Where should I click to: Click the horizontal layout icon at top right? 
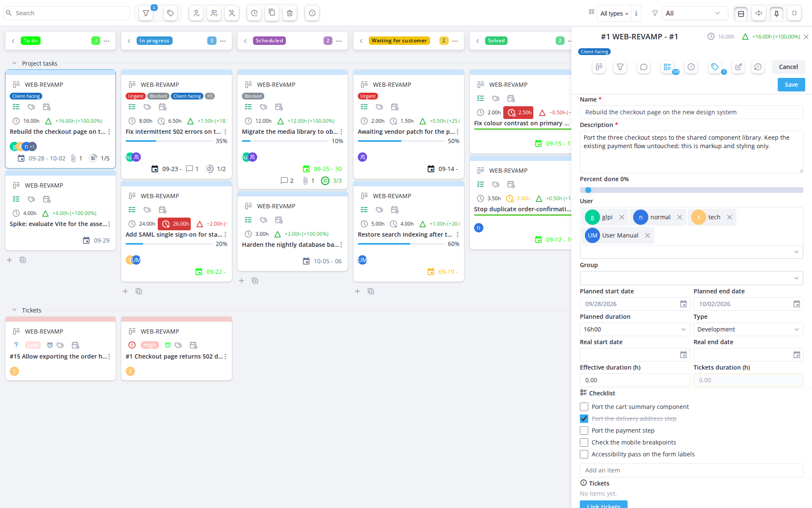click(741, 13)
